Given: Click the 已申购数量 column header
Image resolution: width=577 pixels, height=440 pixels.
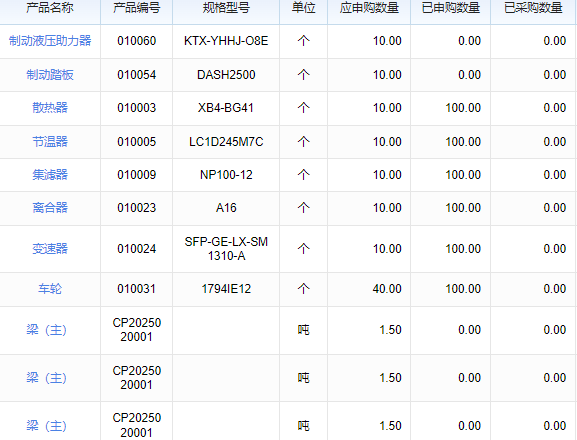Looking at the screenshot, I should pyautogui.click(x=451, y=8).
